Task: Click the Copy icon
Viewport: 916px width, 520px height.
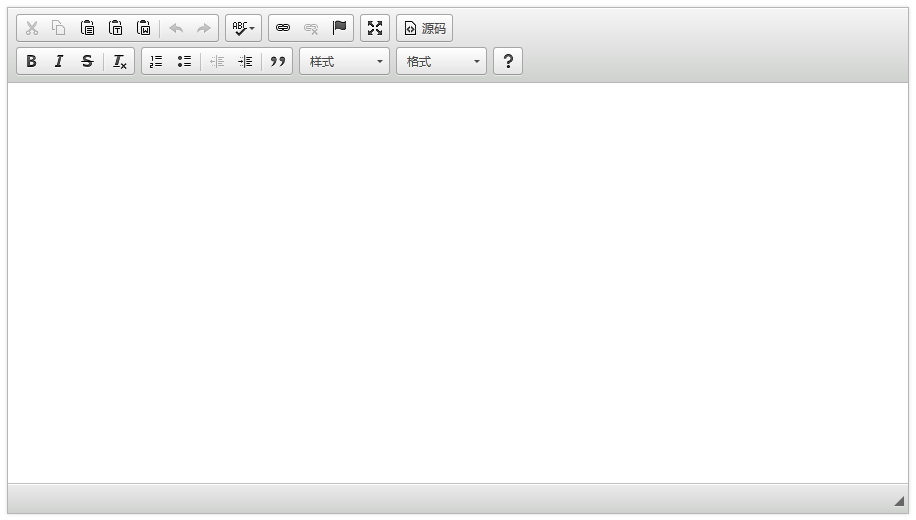Action: click(x=58, y=28)
